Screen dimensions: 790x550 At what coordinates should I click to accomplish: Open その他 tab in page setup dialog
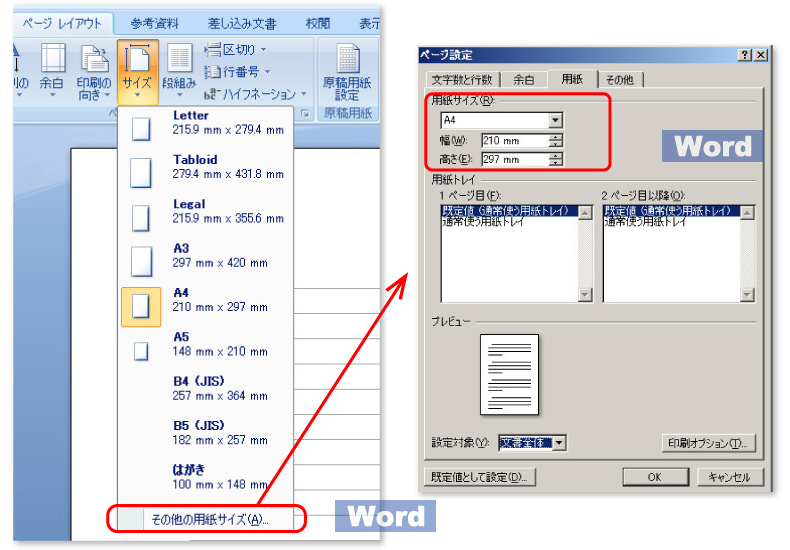pos(620,80)
